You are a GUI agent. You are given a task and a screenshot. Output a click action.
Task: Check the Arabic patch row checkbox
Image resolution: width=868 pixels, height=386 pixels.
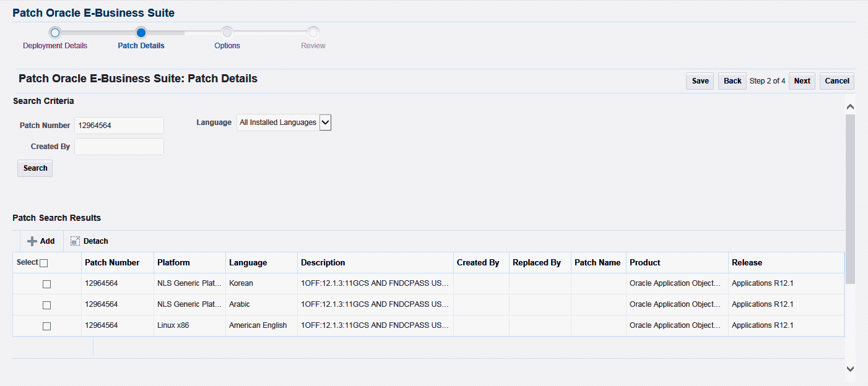[46, 305]
